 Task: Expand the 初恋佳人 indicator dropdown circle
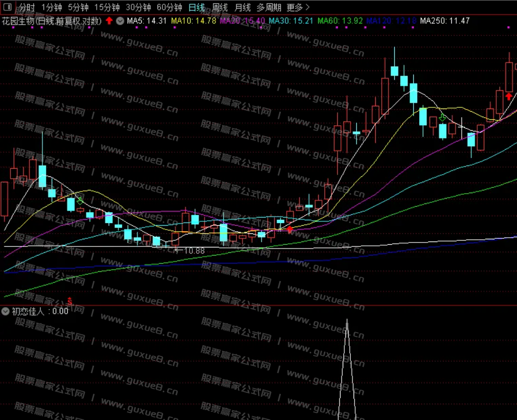(x=5, y=311)
